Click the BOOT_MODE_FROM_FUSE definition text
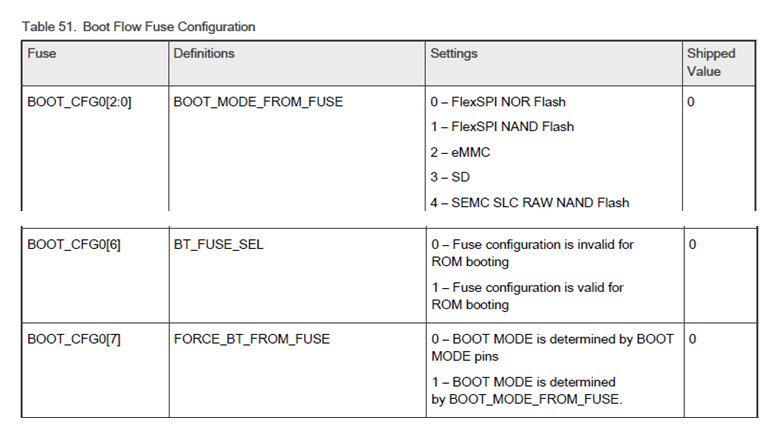The height and width of the screenshot is (433, 780). (x=258, y=102)
